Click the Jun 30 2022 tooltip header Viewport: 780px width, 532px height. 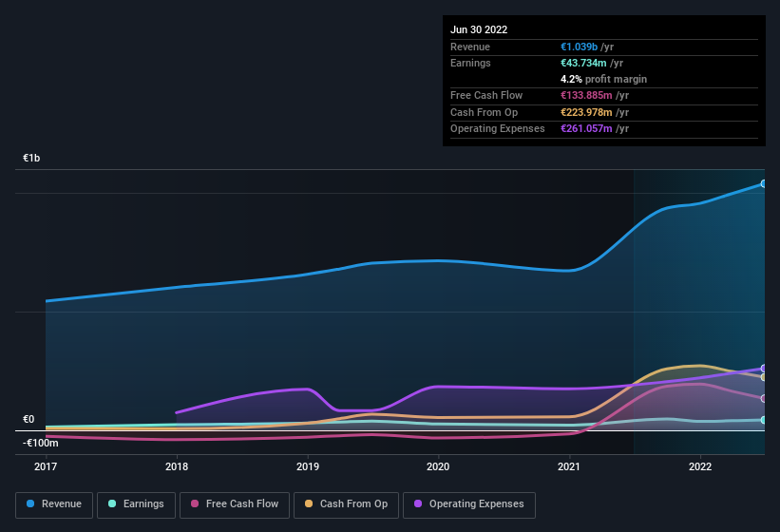pyautogui.click(x=479, y=29)
